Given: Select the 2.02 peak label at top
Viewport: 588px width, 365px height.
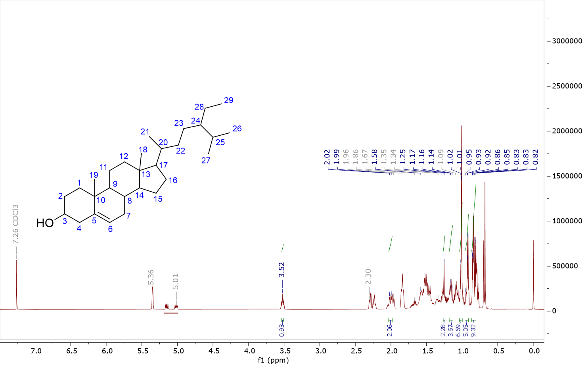Looking at the screenshot, I should [327, 157].
